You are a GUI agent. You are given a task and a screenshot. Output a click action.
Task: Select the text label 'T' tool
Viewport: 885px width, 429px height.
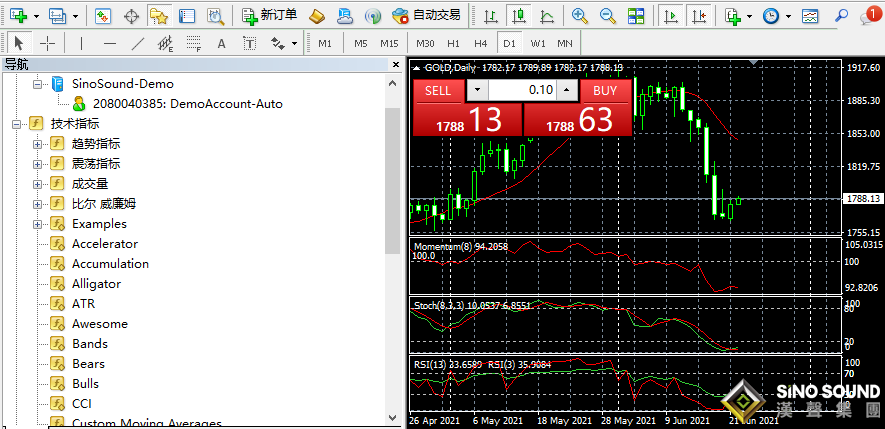coord(249,43)
